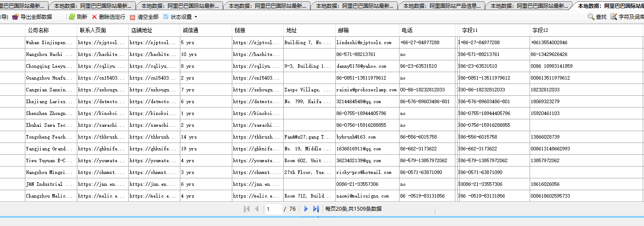This screenshot has width=644, height=226.
Task: Select the Shenzhen Zhongn company cell
Action: [x=51, y=114]
